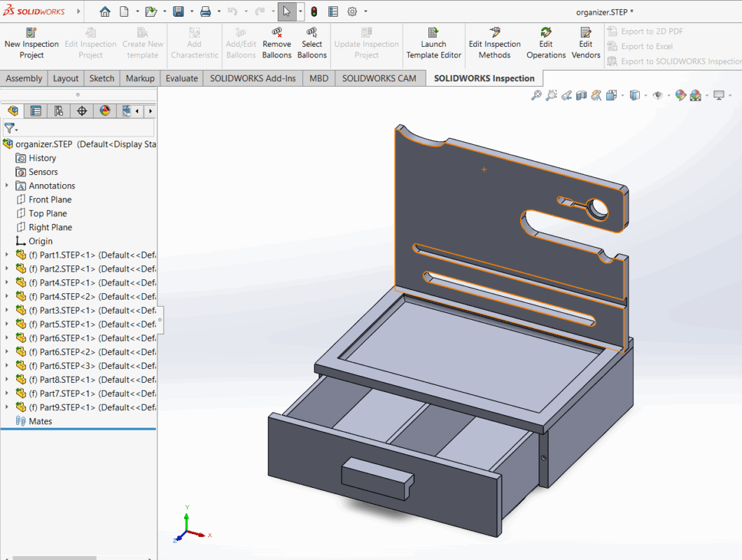Launch the Template Editor
This screenshot has width=742, height=560.
433,43
